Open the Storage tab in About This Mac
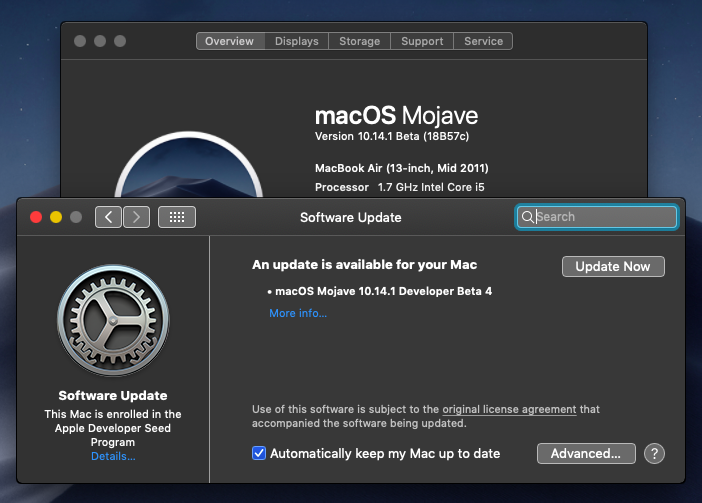The image size is (702, 503). point(360,41)
